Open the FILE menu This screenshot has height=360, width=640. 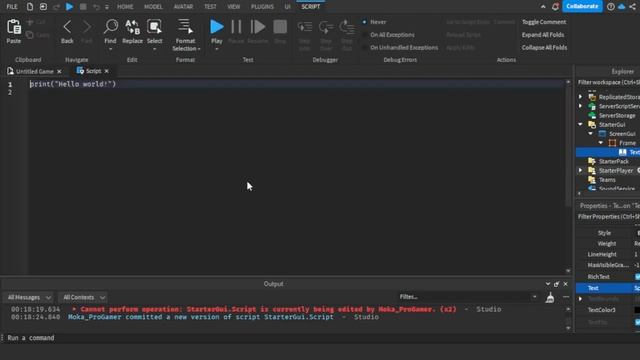[x=12, y=7]
